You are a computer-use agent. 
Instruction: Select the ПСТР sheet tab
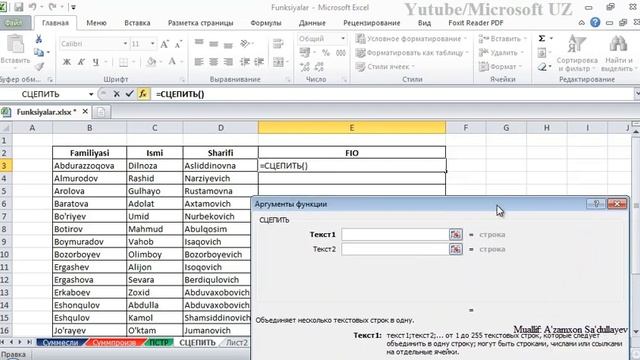(159, 342)
